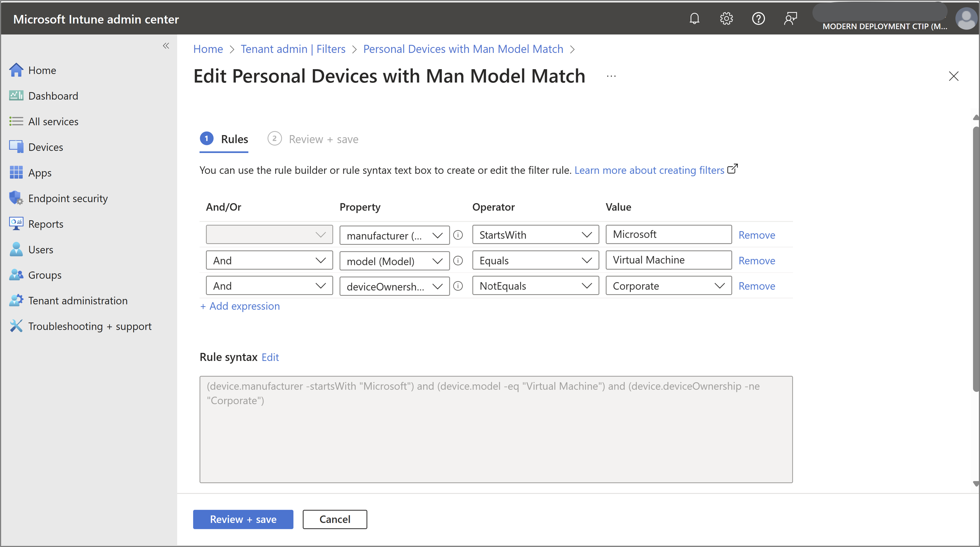The image size is (980, 547).
Task: Expand the StartsWith operator dropdown
Action: 535,235
